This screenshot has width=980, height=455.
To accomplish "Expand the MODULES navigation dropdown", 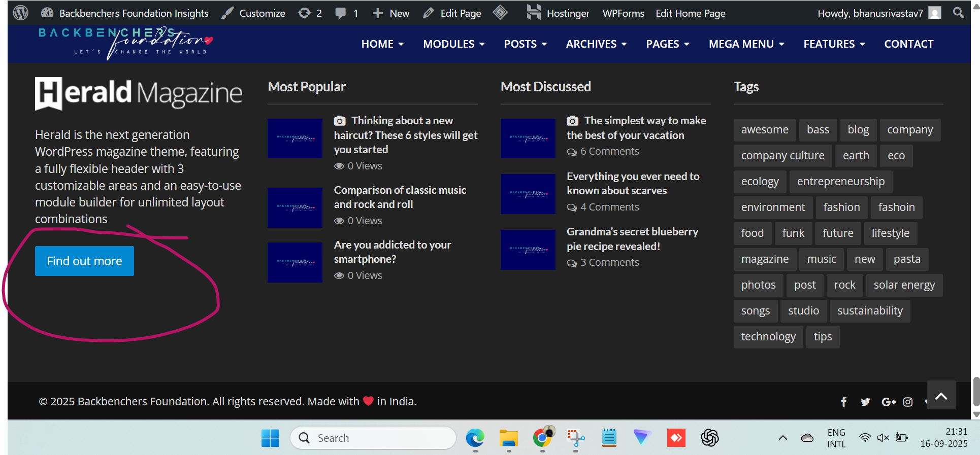I will pyautogui.click(x=453, y=44).
